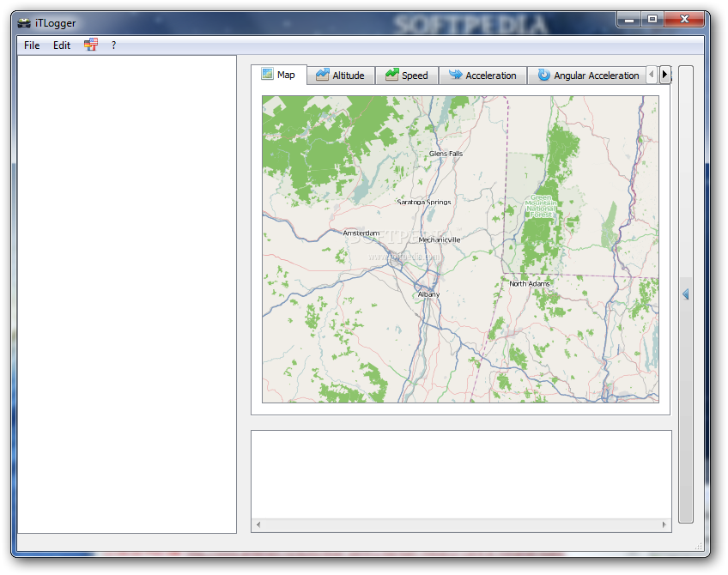Click Glens Falls label on the map

coord(446,154)
